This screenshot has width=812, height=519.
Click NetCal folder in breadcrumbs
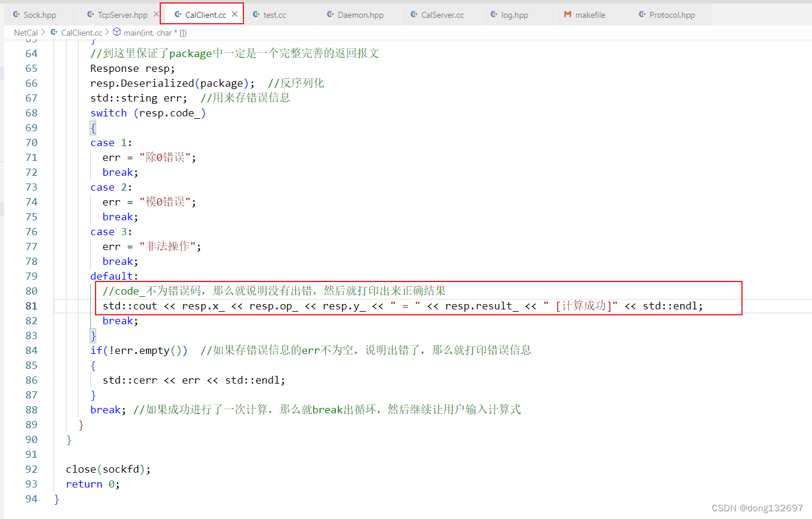click(x=26, y=33)
